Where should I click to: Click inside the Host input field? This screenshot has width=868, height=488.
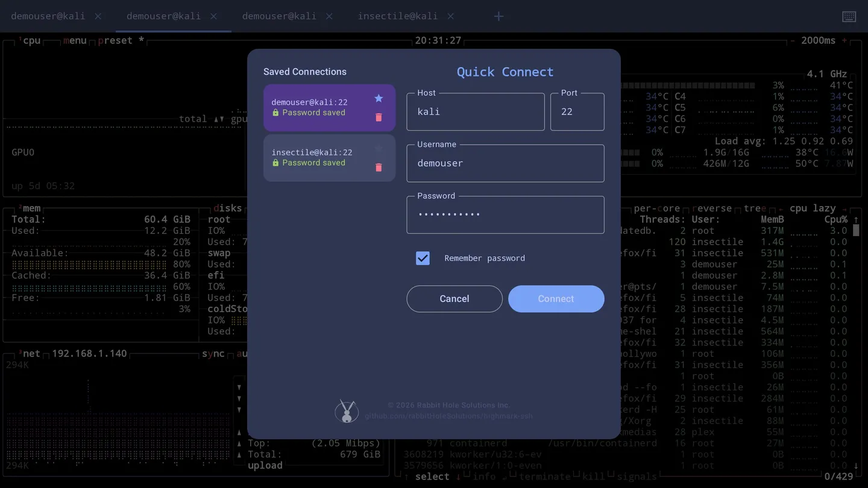pyautogui.click(x=476, y=111)
